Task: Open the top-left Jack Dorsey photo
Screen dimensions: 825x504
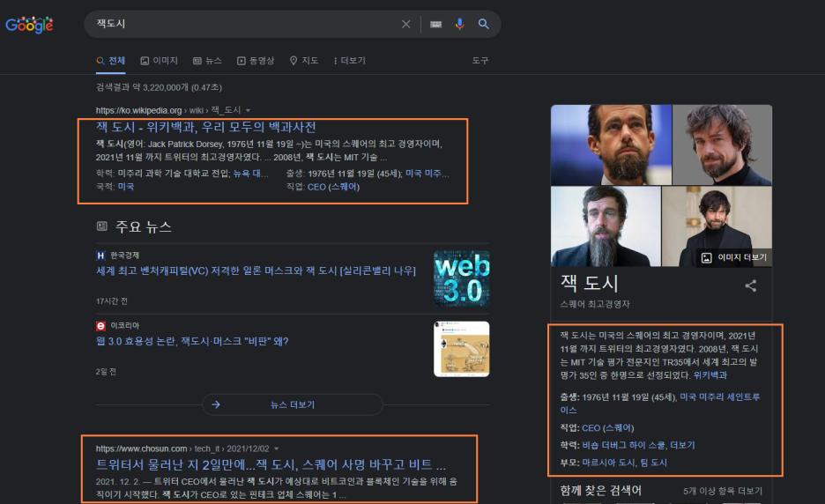Action: pos(611,145)
